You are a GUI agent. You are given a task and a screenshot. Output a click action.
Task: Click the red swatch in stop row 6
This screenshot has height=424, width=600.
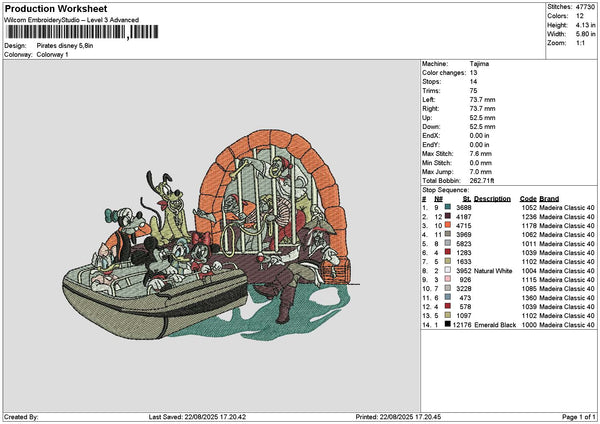coord(447,252)
